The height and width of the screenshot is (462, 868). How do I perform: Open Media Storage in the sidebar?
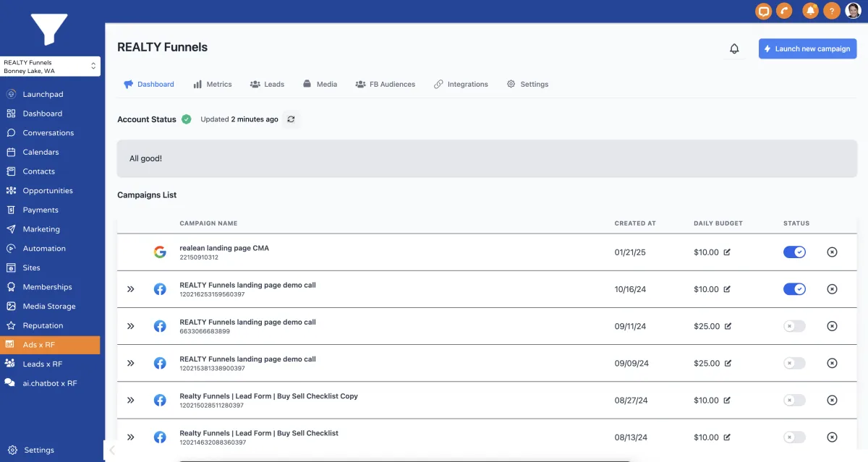click(50, 307)
